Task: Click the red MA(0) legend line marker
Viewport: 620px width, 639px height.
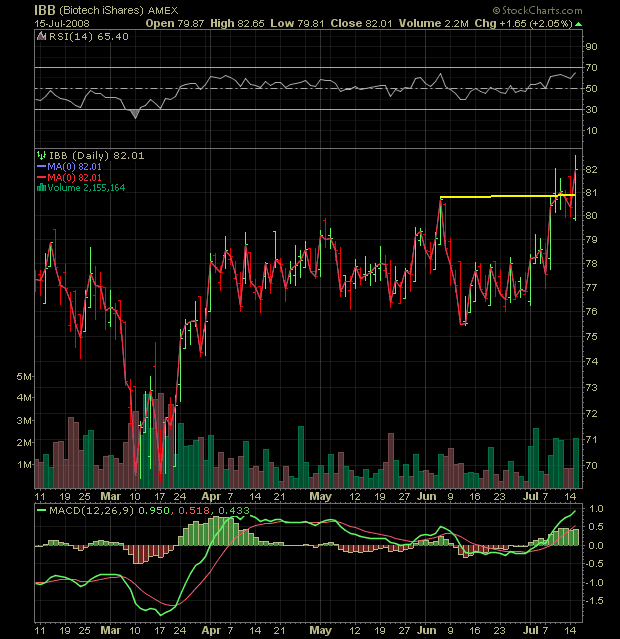Action: pos(41,177)
